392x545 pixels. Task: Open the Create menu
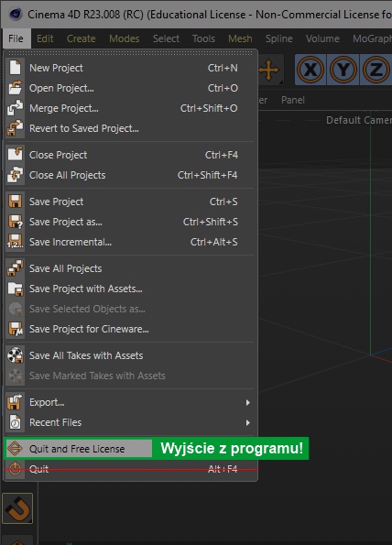81,38
